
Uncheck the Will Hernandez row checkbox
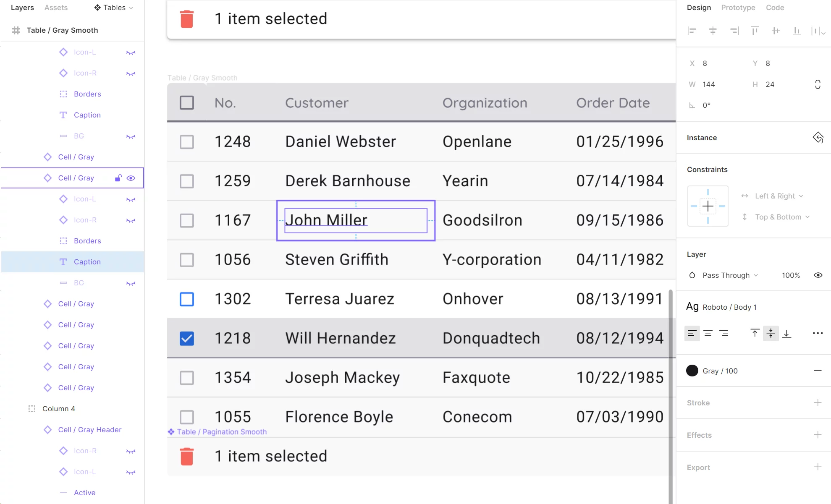186,338
